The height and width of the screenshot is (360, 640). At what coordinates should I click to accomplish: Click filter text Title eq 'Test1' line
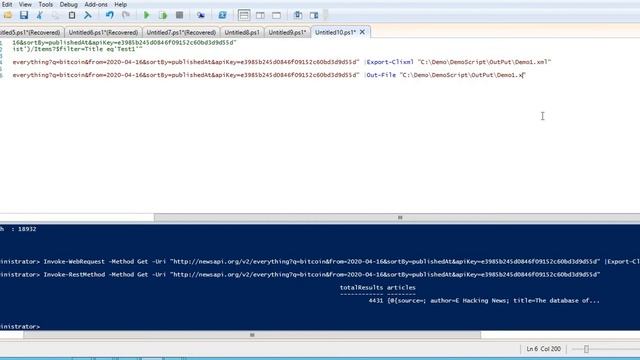pyautogui.click(x=77, y=49)
